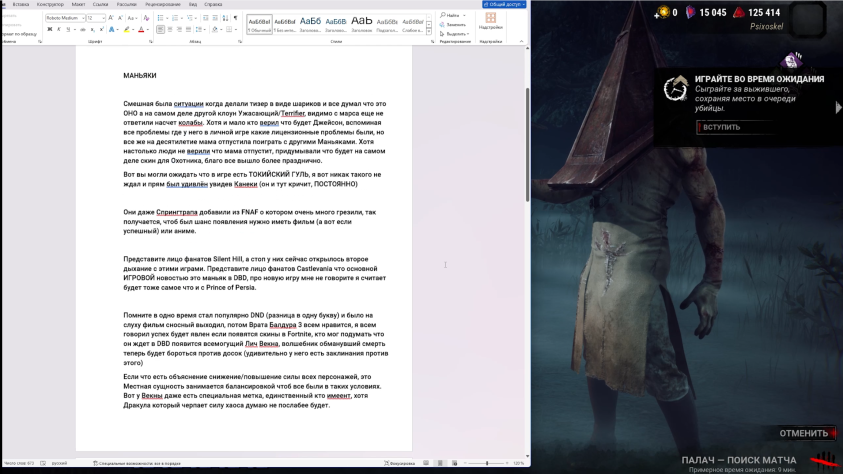Open Выделить select dropdown
843x474 pixels.
click(x=454, y=34)
